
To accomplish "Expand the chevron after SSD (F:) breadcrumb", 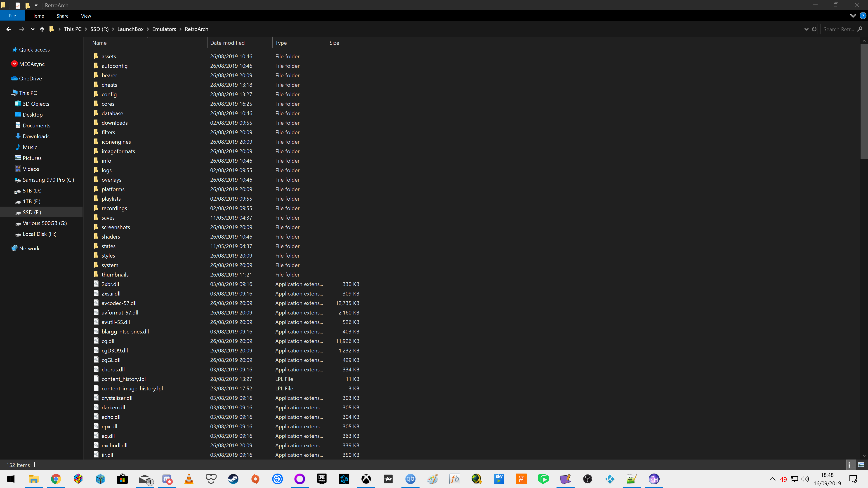I will click(x=113, y=29).
